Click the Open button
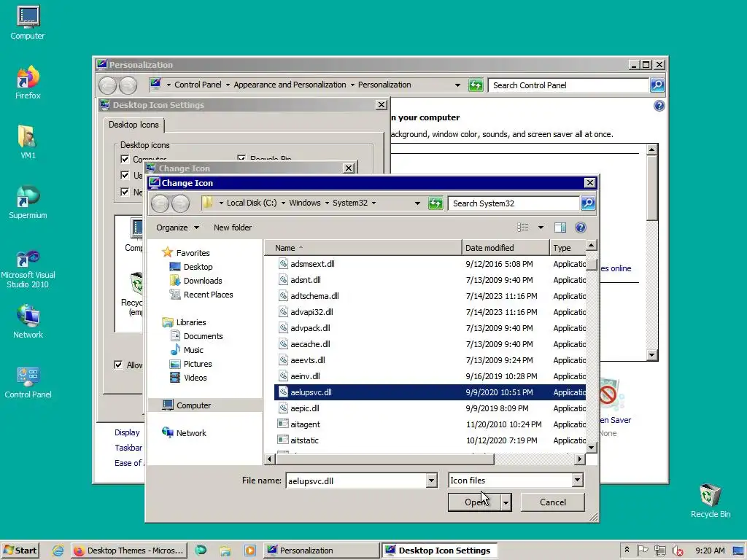Screen dimensions: 747x560 (x=475, y=502)
